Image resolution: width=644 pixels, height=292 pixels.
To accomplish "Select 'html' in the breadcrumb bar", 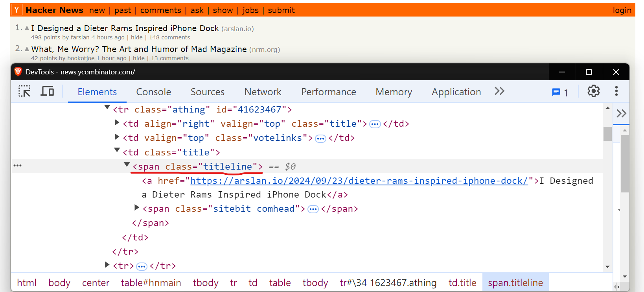I will pyautogui.click(x=27, y=283).
